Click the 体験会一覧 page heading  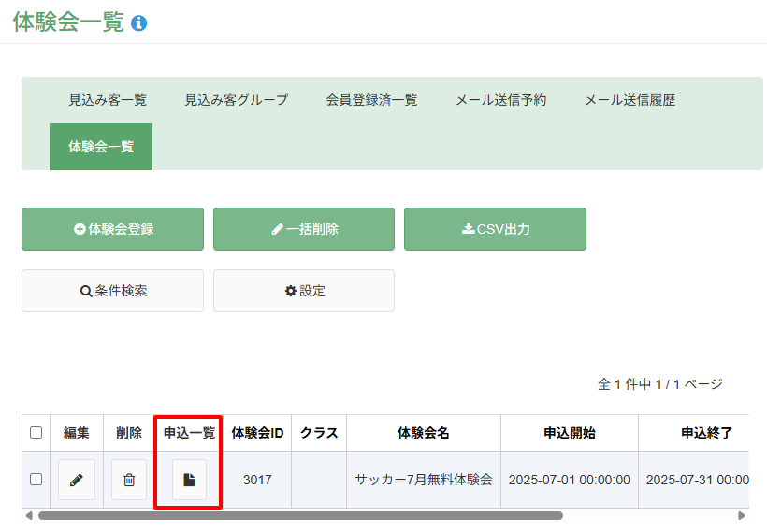pos(68,22)
